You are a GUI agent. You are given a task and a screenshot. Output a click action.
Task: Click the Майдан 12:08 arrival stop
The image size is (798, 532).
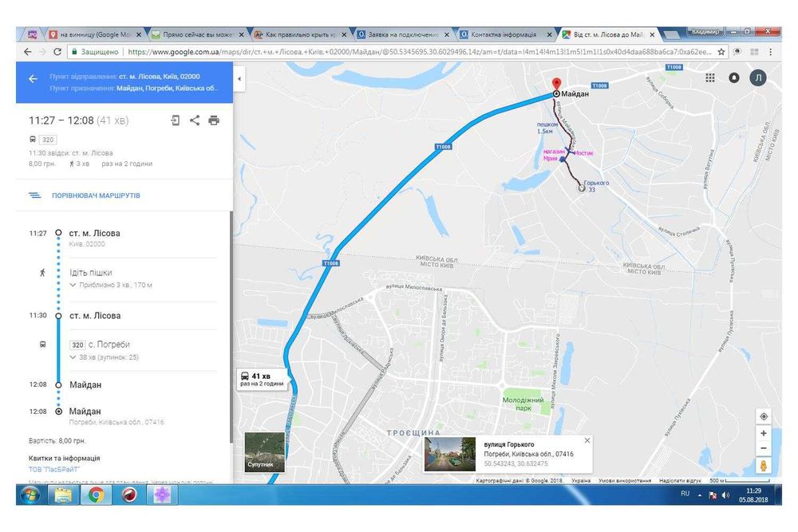pyautogui.click(x=85, y=385)
